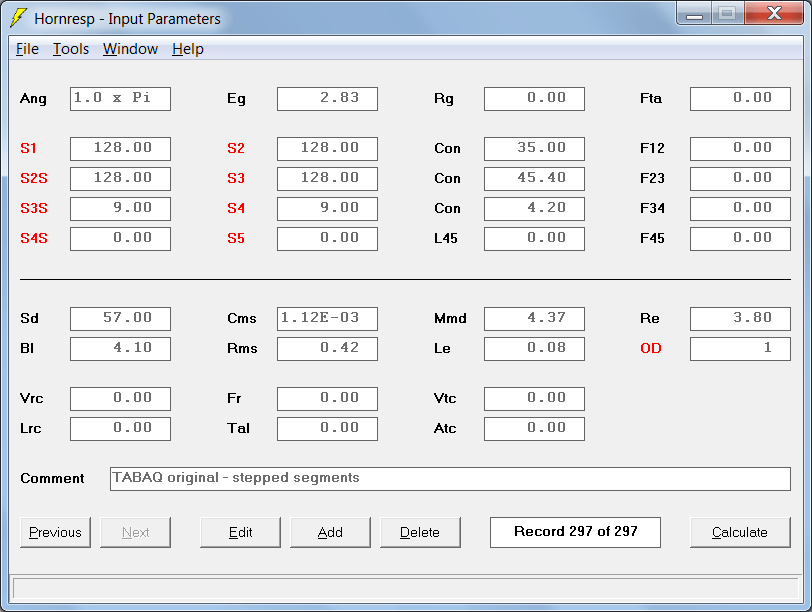Click the Record 297 of 297 box

pyautogui.click(x=575, y=532)
